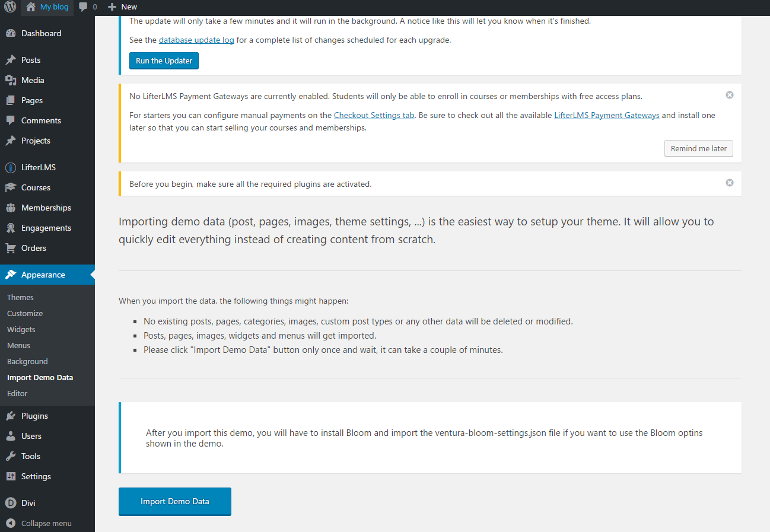Click the Divi logo icon
770x532 pixels.
11,503
